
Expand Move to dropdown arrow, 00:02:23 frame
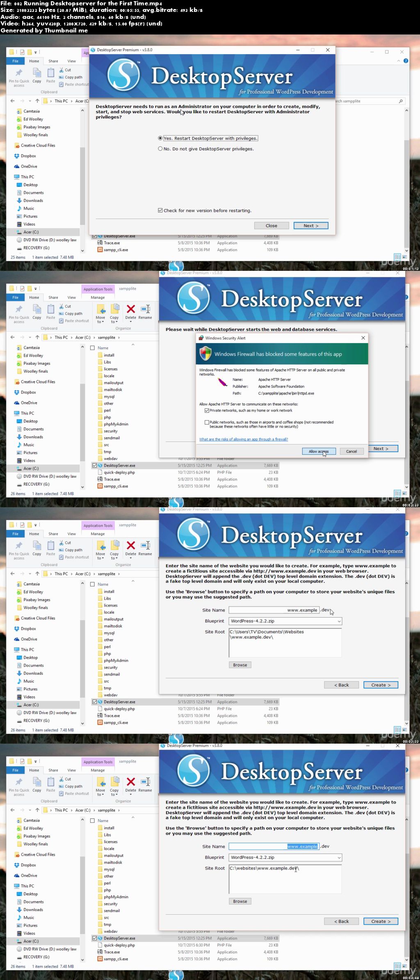[x=103, y=322]
